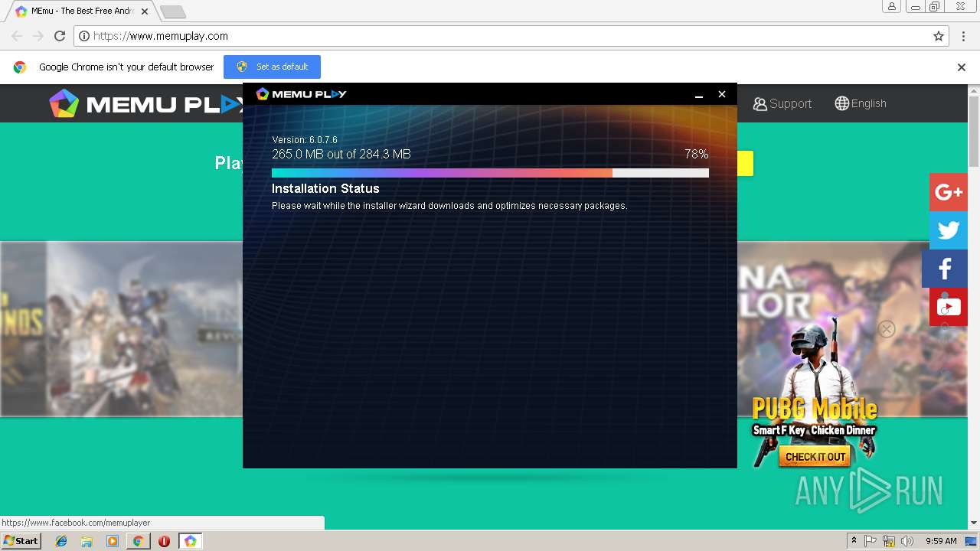The width and height of the screenshot is (980, 551).
Task: Close the MEmu browser tab
Action: pos(145,11)
